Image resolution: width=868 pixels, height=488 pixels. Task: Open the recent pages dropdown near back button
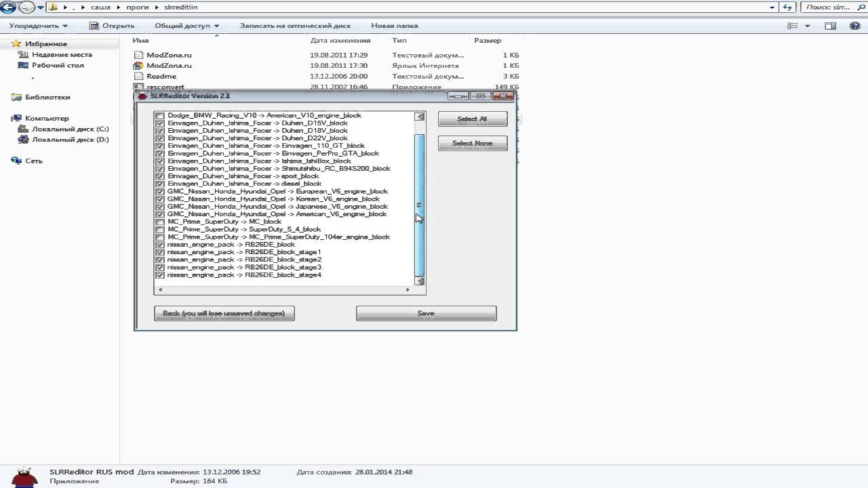pyautogui.click(x=40, y=7)
